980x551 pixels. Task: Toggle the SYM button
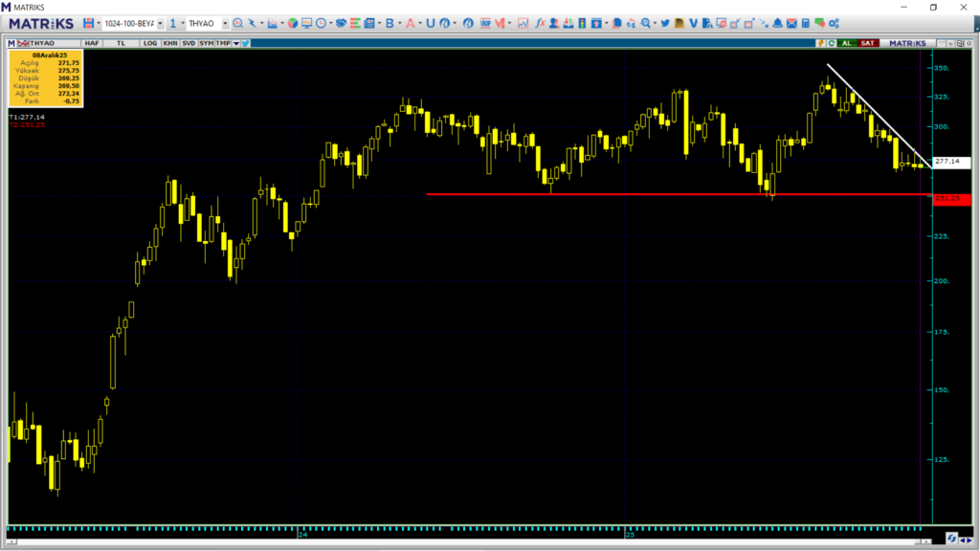pyautogui.click(x=207, y=43)
